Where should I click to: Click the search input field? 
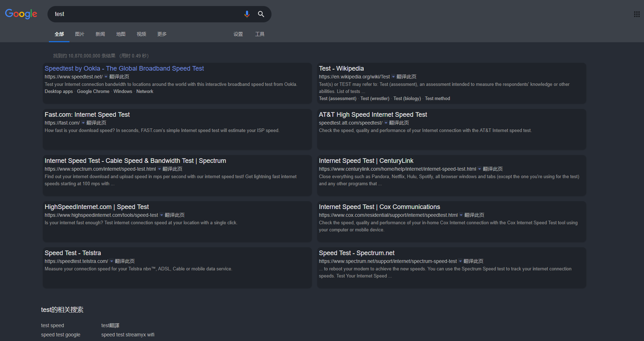[145, 14]
